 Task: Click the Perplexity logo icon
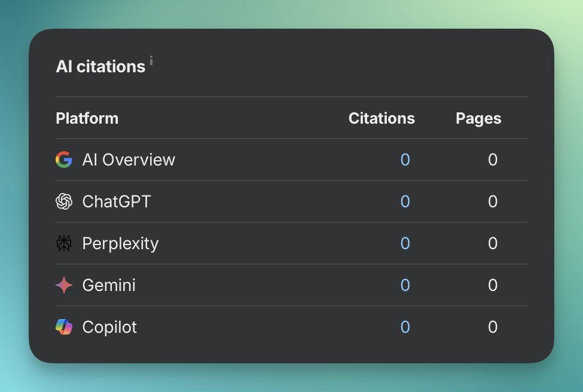(64, 243)
